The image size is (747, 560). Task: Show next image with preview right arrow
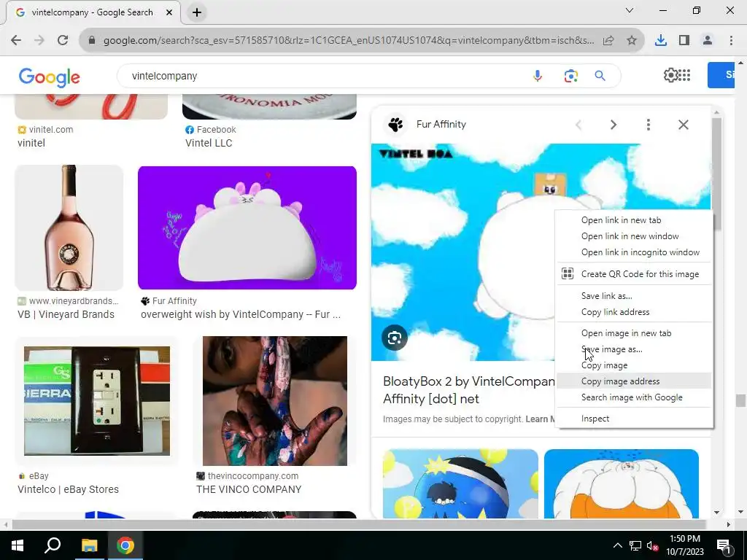pos(613,125)
